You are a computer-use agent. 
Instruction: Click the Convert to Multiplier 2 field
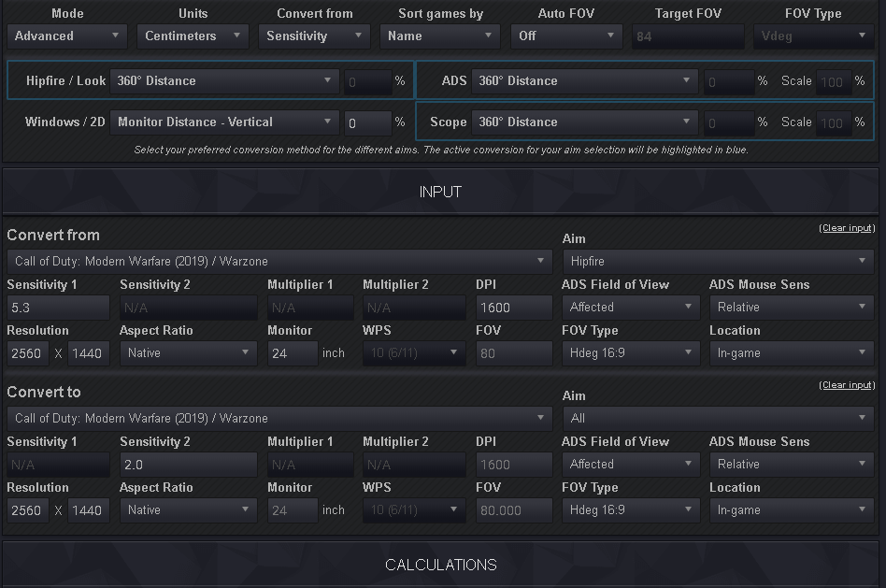pos(414,465)
